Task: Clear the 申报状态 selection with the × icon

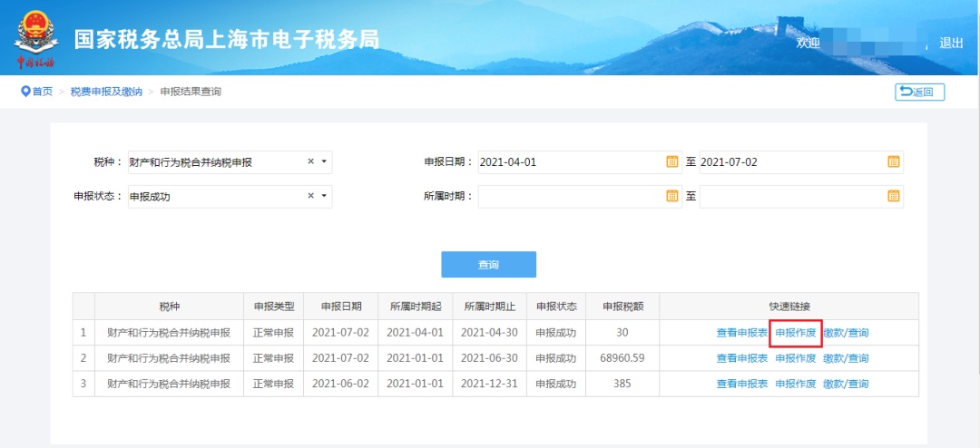Action: click(x=310, y=196)
